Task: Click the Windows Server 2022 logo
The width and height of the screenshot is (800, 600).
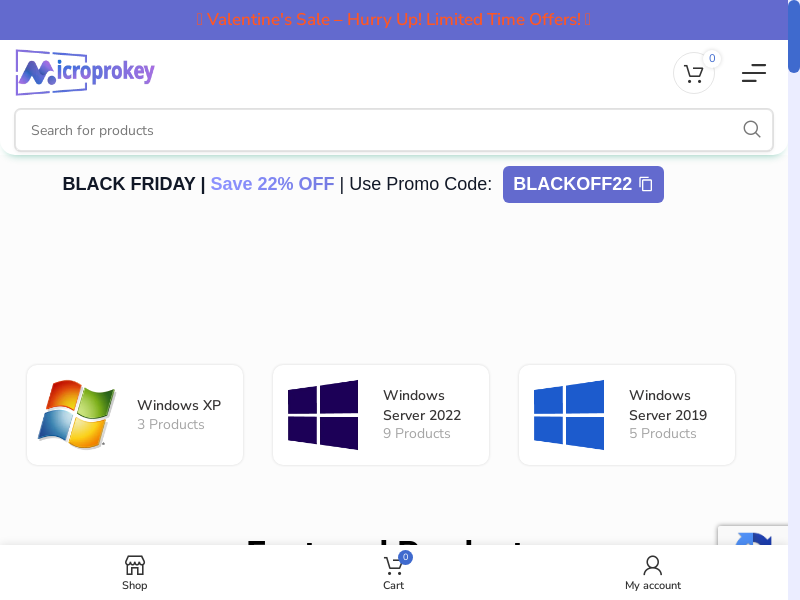Action: click(323, 415)
